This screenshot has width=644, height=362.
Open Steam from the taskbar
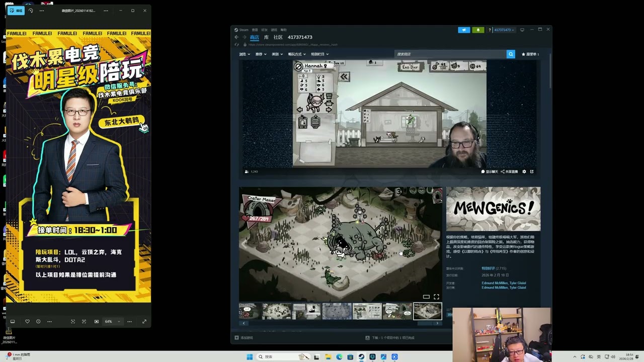coord(361,357)
